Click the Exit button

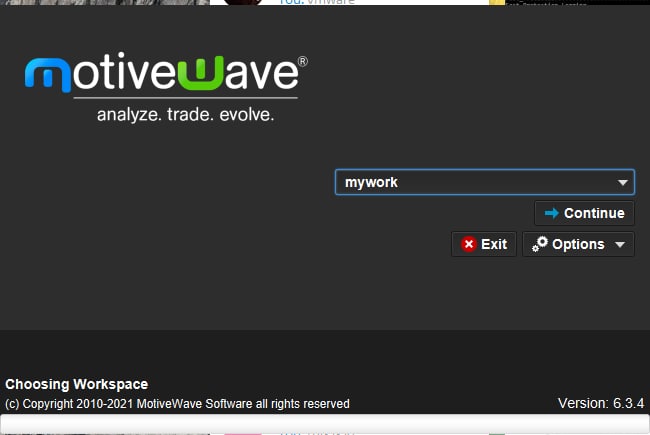484,244
